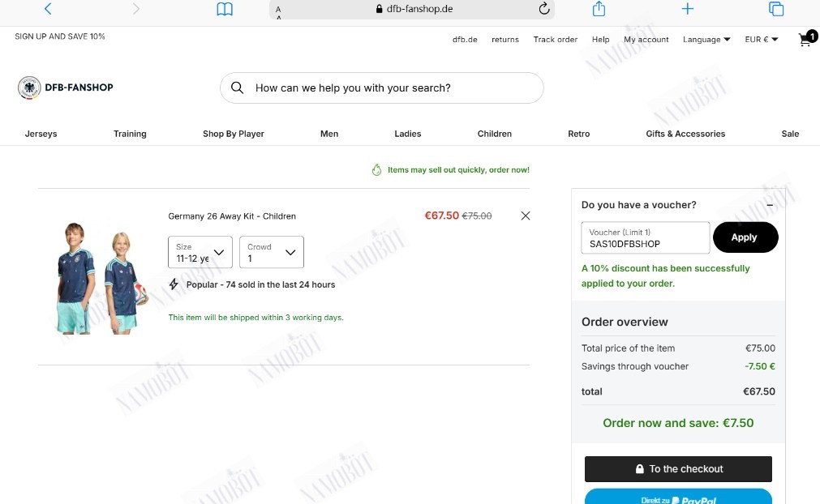Click the product search field
This screenshot has height=504, width=820.
382,88
